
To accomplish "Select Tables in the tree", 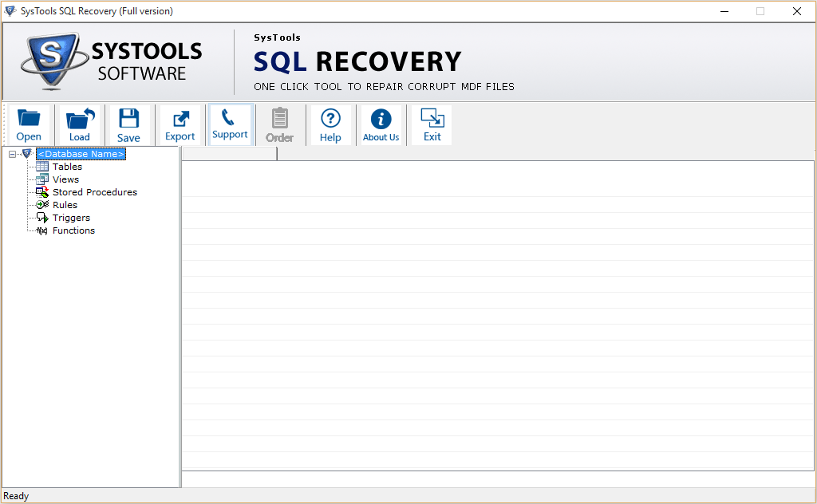I will click(x=67, y=167).
